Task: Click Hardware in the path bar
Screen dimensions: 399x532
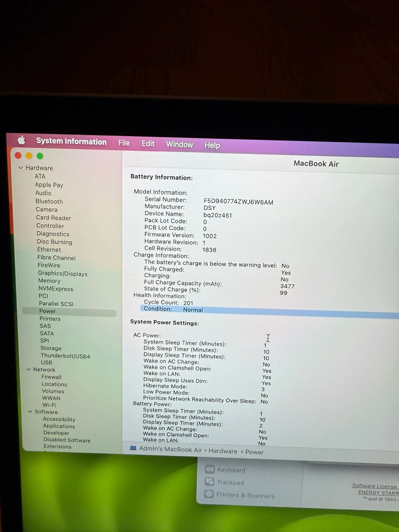Action: (x=223, y=451)
